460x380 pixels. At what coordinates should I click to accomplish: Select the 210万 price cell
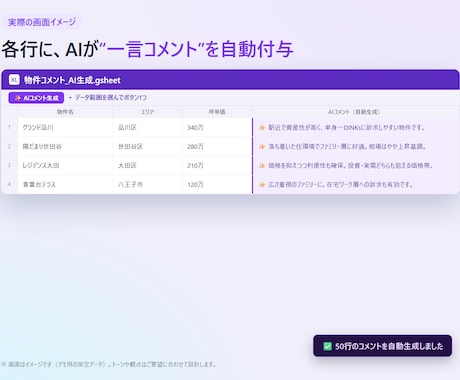coord(217,165)
